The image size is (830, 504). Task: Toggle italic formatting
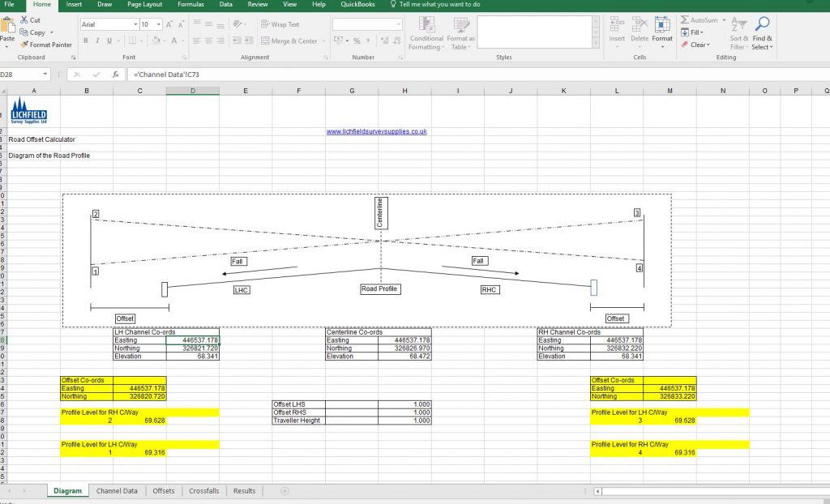click(96, 40)
